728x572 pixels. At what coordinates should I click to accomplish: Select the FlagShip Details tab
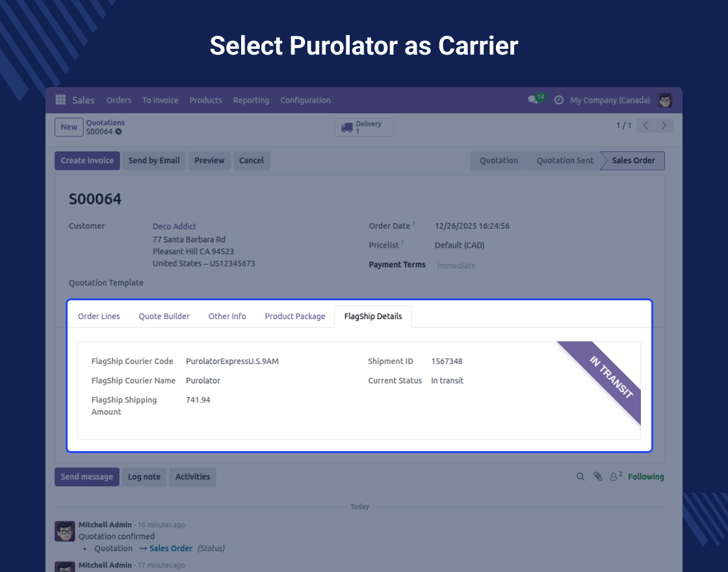click(373, 316)
